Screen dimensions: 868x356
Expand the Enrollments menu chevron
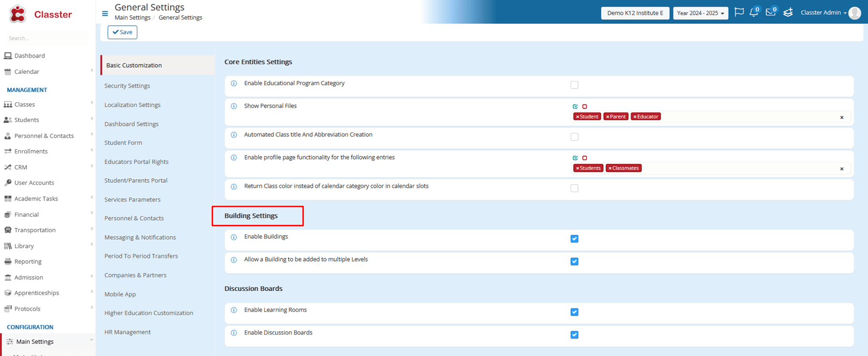coord(92,150)
